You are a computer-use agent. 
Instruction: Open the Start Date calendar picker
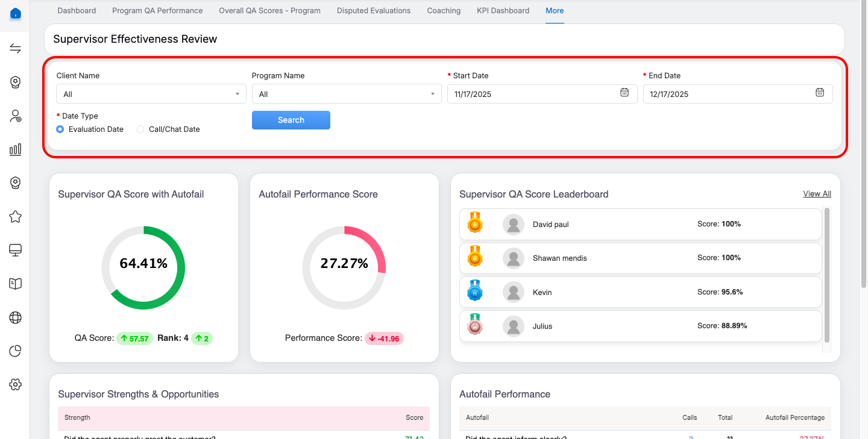coord(624,93)
